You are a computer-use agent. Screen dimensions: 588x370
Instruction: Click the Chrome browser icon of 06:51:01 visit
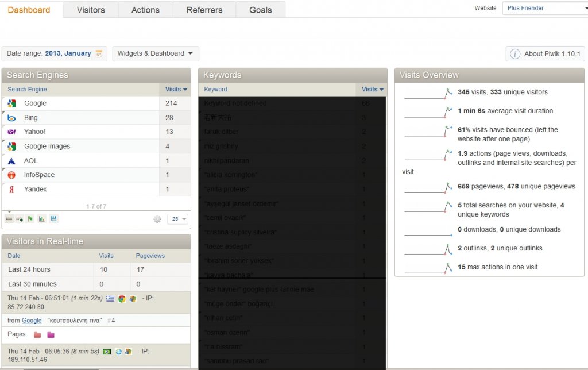tap(122, 299)
